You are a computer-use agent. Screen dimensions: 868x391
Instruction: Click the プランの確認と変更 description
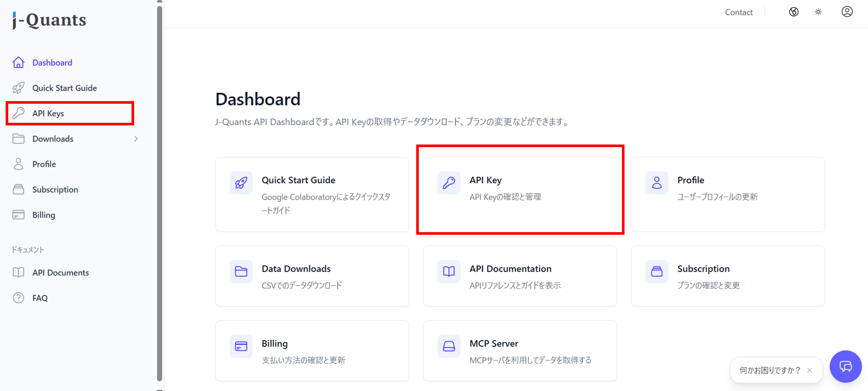click(708, 285)
